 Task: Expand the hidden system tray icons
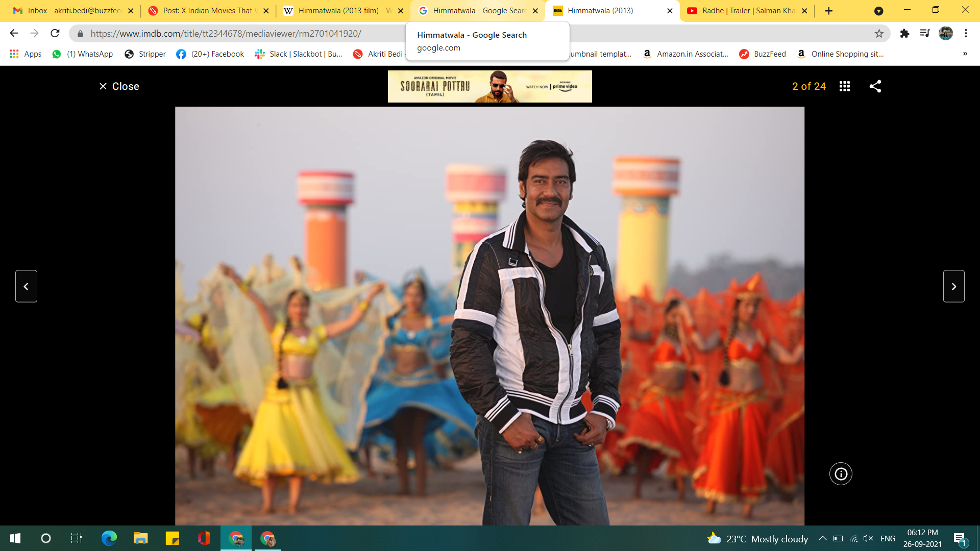tap(822, 539)
